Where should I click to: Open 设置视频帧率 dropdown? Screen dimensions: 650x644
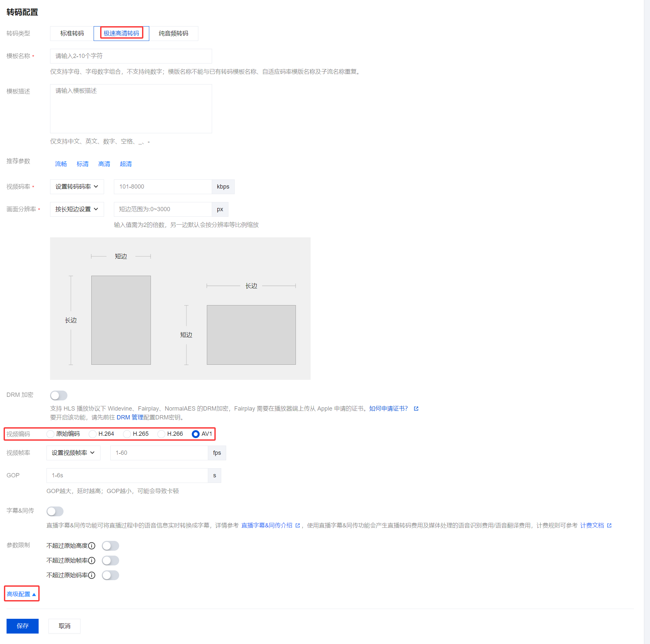click(73, 453)
